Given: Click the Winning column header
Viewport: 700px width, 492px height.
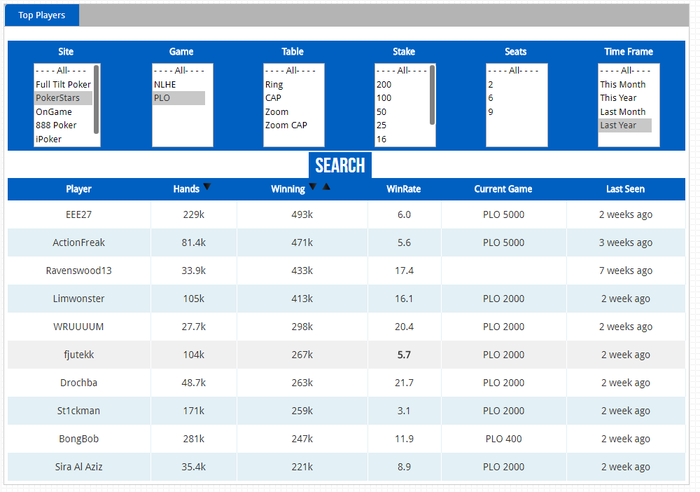Looking at the screenshot, I should [288, 189].
